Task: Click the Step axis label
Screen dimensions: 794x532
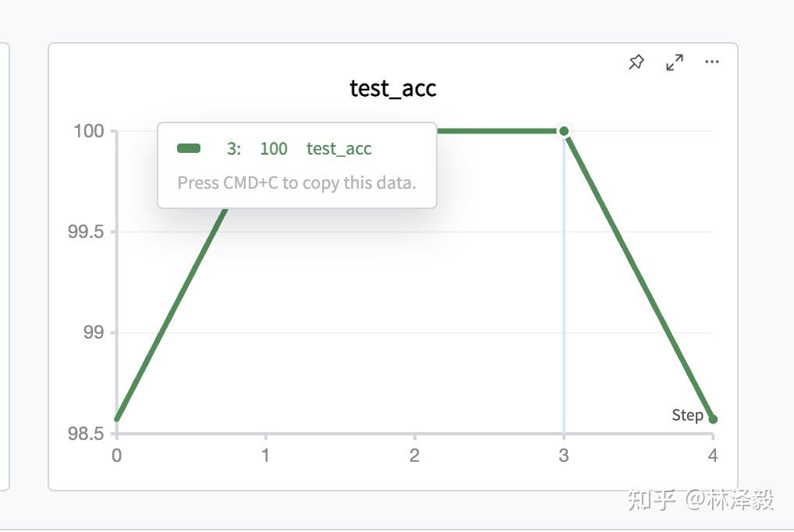Action: pyautogui.click(x=687, y=415)
